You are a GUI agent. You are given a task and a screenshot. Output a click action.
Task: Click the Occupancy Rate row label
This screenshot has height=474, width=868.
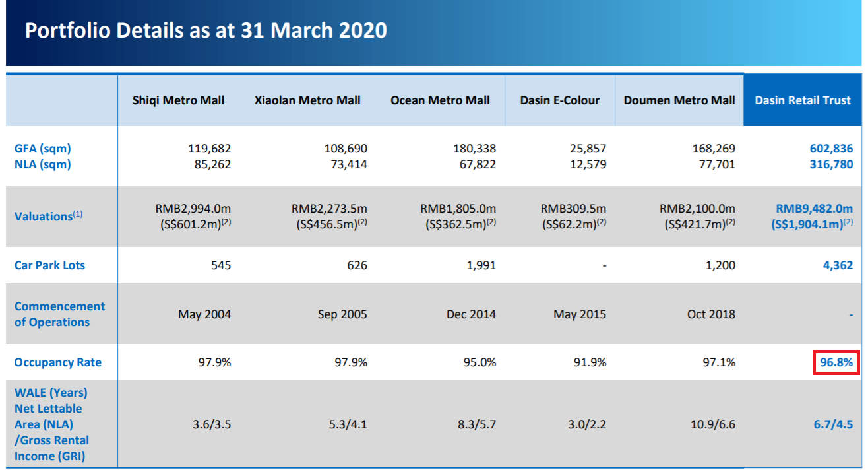(x=58, y=362)
